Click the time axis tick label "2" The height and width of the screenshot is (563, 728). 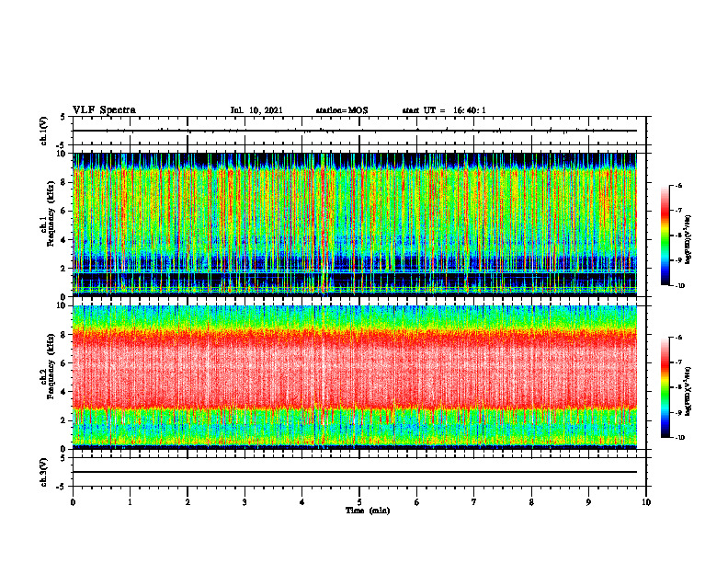click(188, 502)
